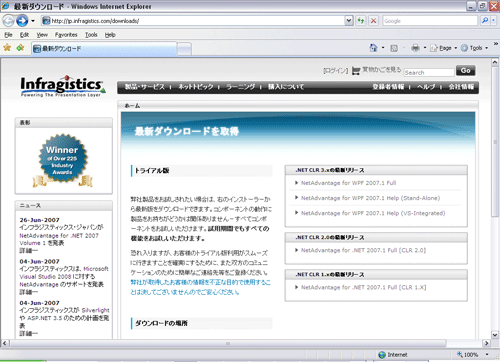Expand the zoom level dropdown arrow

click(487, 355)
